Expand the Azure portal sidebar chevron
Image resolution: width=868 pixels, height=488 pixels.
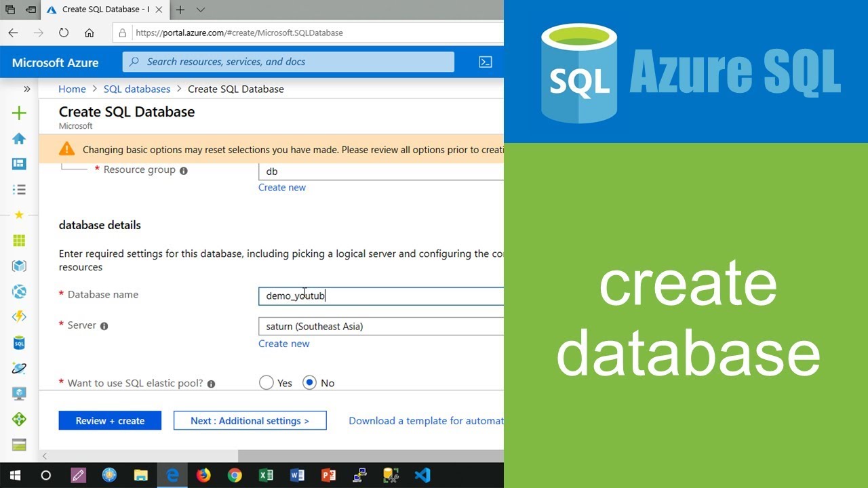27,89
